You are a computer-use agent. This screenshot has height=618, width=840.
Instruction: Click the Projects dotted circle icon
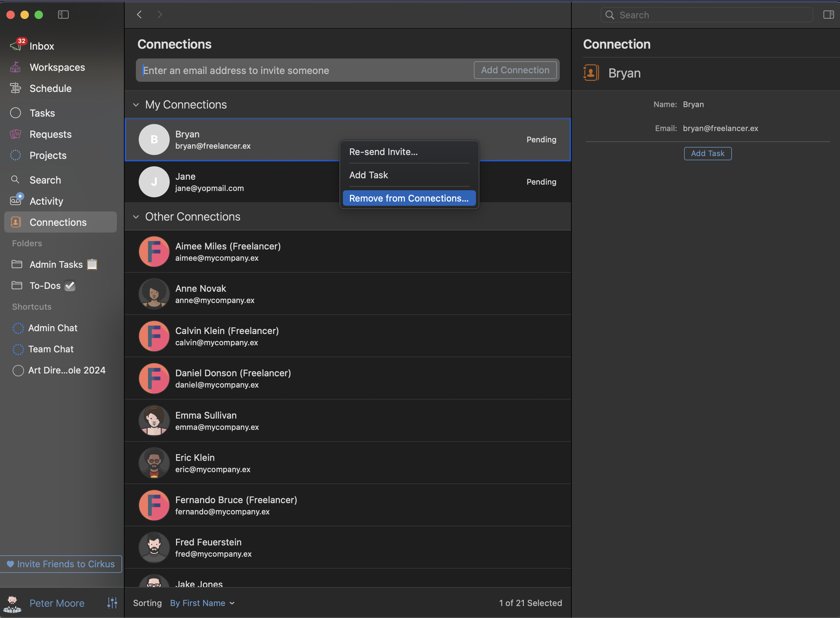15,155
